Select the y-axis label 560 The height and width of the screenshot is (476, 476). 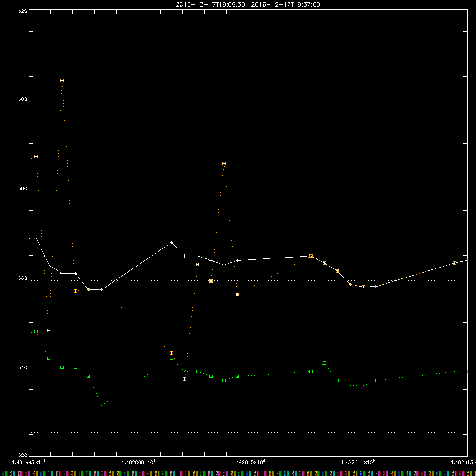(23, 278)
